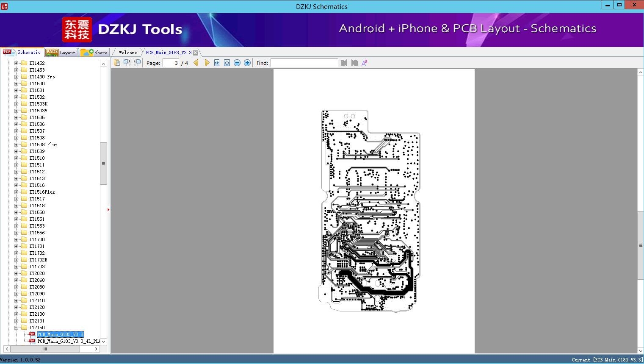Click the find previous icon
Viewport: 644px width, 364px height.
coord(344,63)
